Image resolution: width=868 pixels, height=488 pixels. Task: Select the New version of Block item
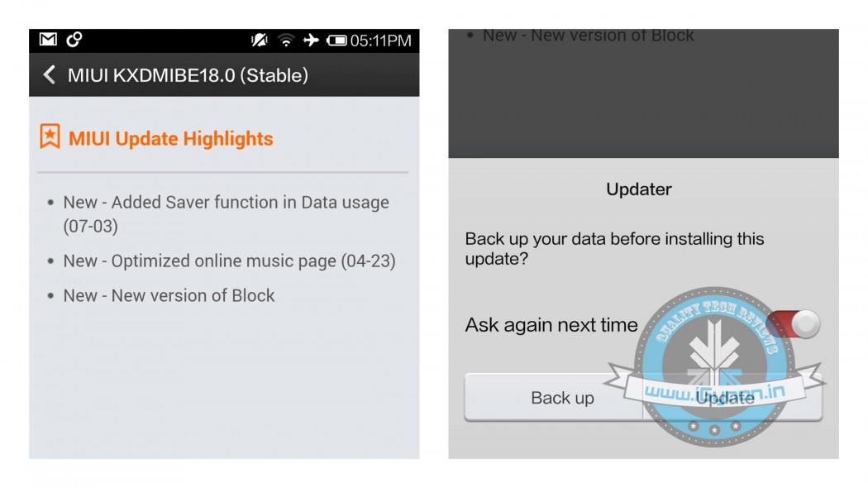tap(169, 295)
